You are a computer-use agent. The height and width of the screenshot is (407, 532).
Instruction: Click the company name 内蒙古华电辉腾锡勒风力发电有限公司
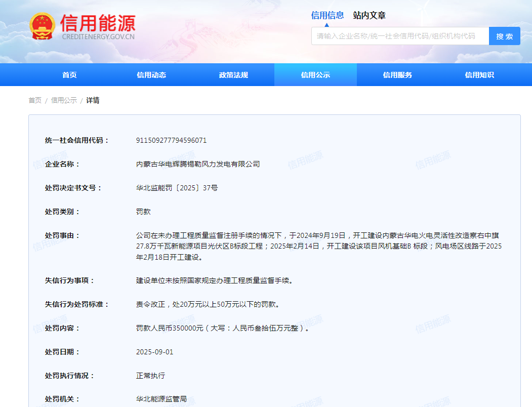pos(198,164)
